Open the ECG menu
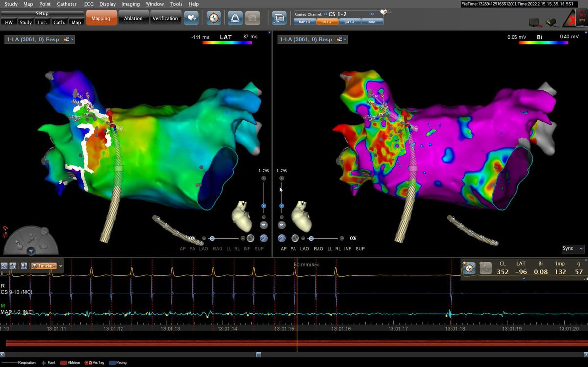Viewport: 588px width, 367px height. 89,4
